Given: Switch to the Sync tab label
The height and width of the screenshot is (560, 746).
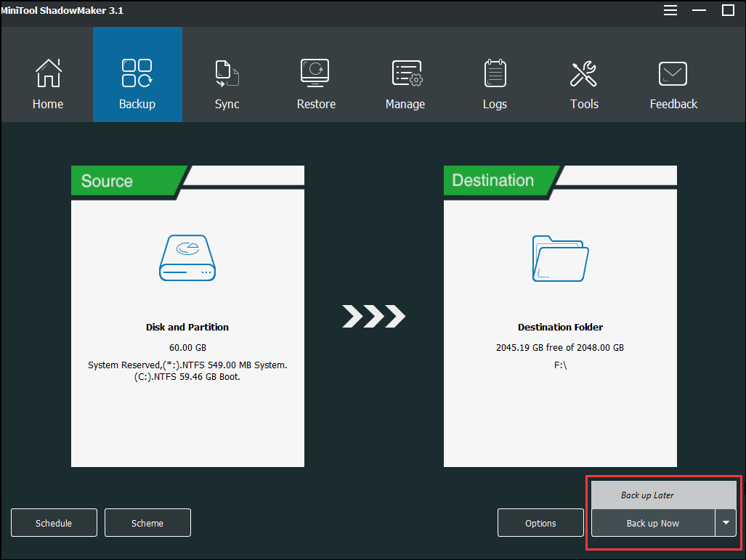Looking at the screenshot, I should (227, 104).
